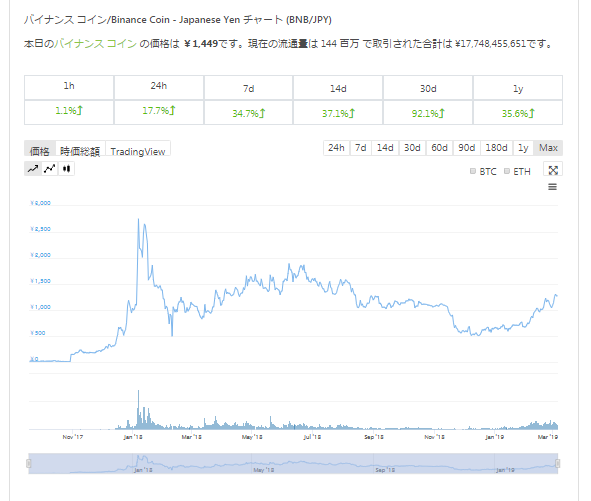This screenshot has width=591, height=501.
Task: Select the simple line chart icon
Action: [33, 169]
